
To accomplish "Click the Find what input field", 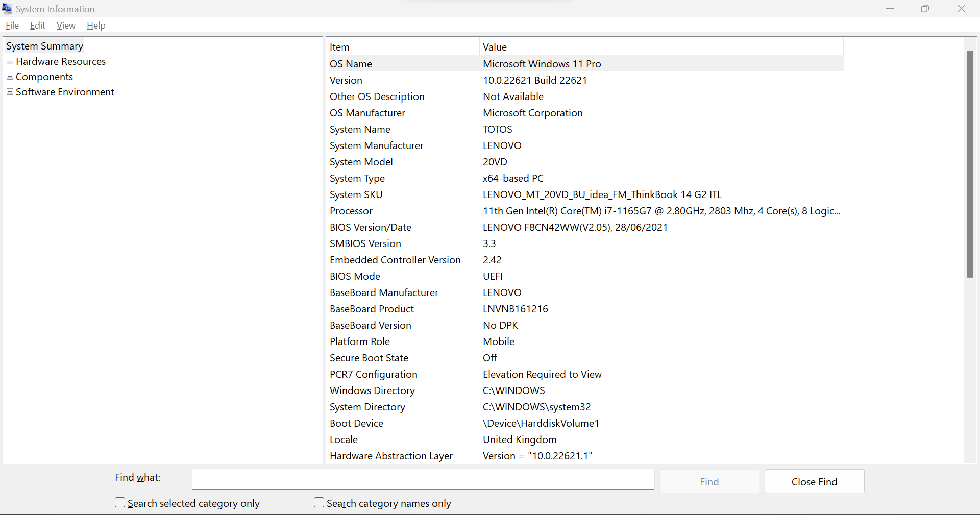I will pos(423,479).
